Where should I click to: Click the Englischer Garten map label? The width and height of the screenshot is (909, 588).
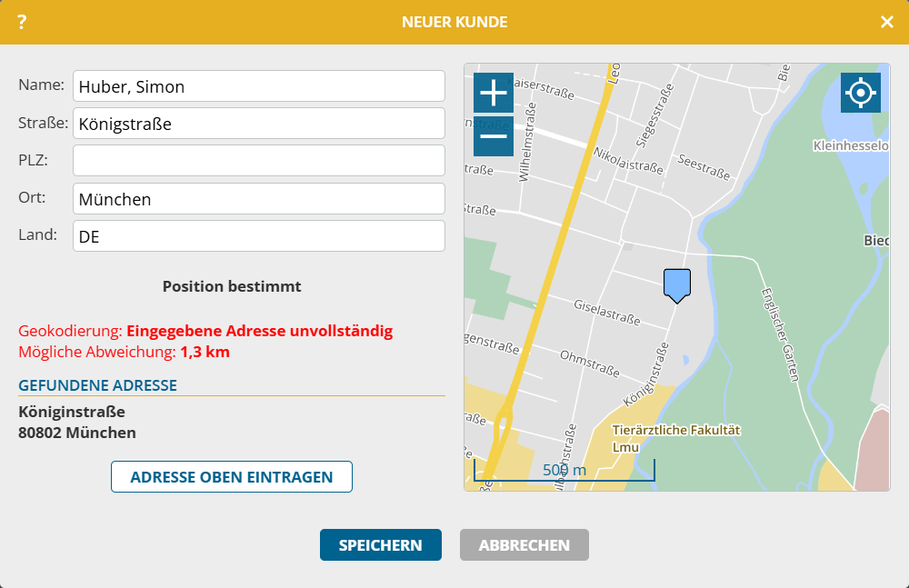[780, 333]
